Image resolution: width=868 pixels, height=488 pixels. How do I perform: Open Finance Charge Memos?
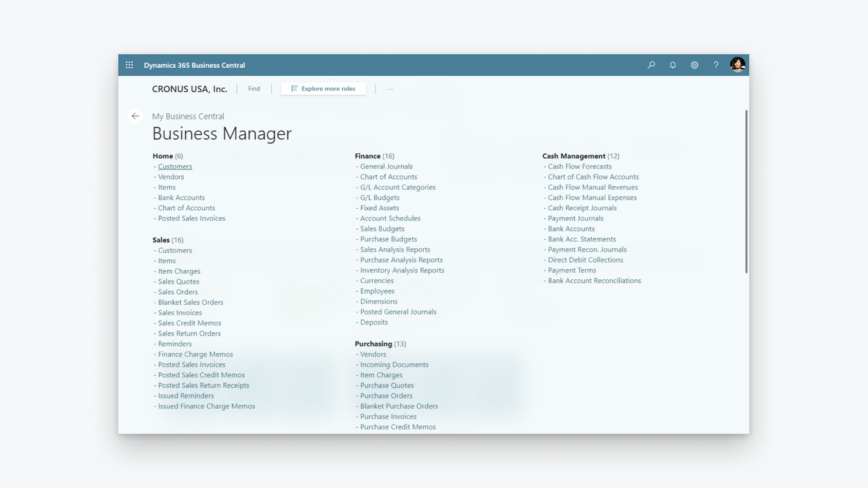(x=195, y=354)
